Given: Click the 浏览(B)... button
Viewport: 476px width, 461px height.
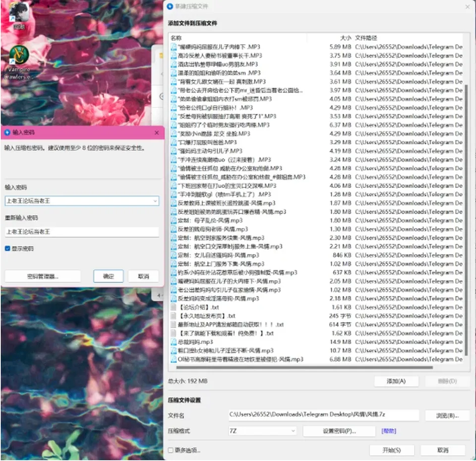Looking at the screenshot, I should pyautogui.click(x=447, y=415).
